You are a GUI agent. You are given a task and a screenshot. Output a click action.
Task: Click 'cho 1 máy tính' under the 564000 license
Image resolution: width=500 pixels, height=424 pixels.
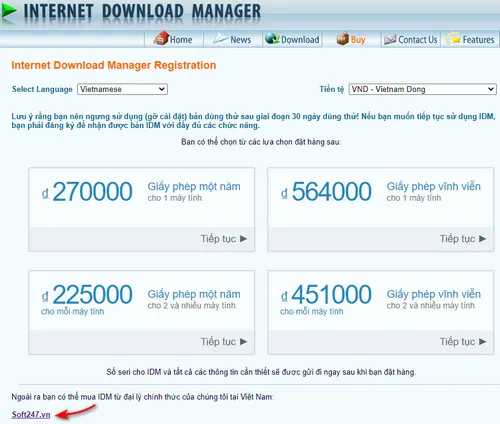pos(414,198)
